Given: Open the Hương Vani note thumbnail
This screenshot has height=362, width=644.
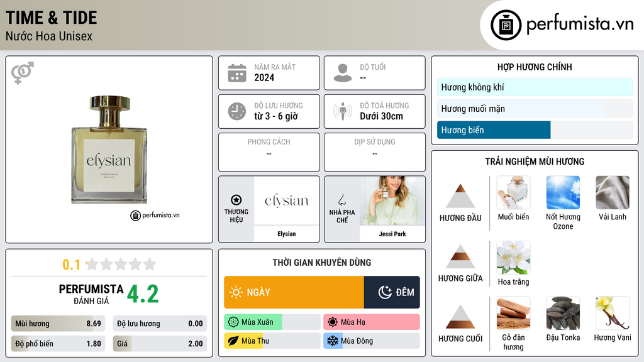Looking at the screenshot, I should coord(613,313).
